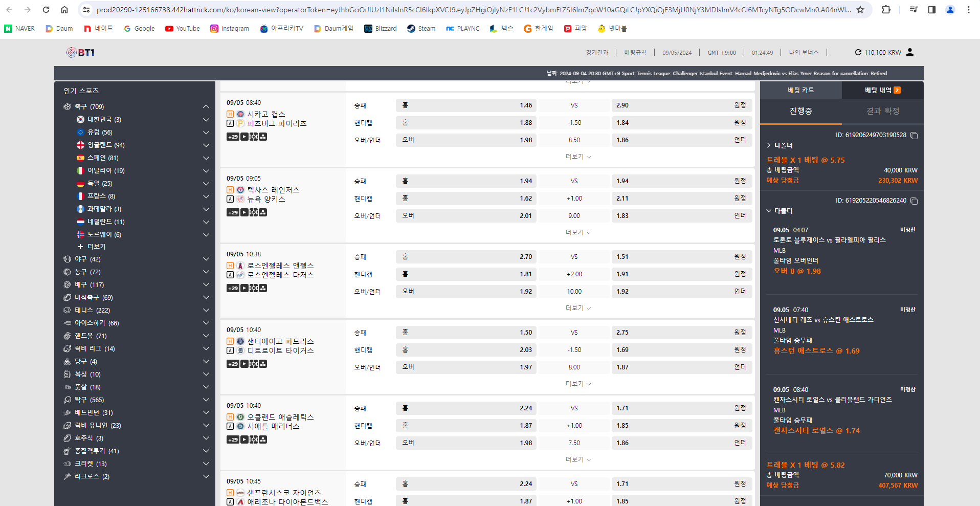Expand 탁구 (565) category
This screenshot has height=506, width=980.
coord(206,400)
